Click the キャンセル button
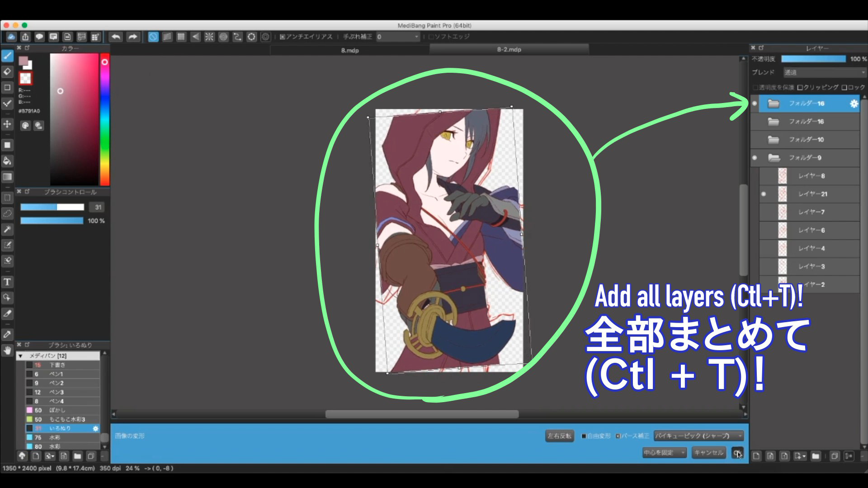This screenshot has height=488, width=868. (708, 452)
